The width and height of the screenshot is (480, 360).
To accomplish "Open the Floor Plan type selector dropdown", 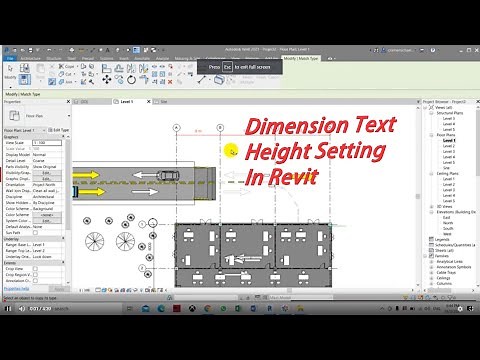I will tap(69, 116).
